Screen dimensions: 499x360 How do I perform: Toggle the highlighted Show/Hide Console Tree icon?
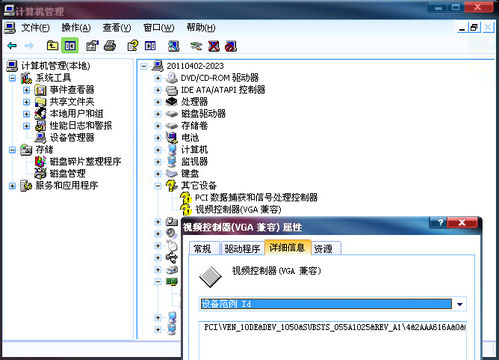tap(70, 46)
